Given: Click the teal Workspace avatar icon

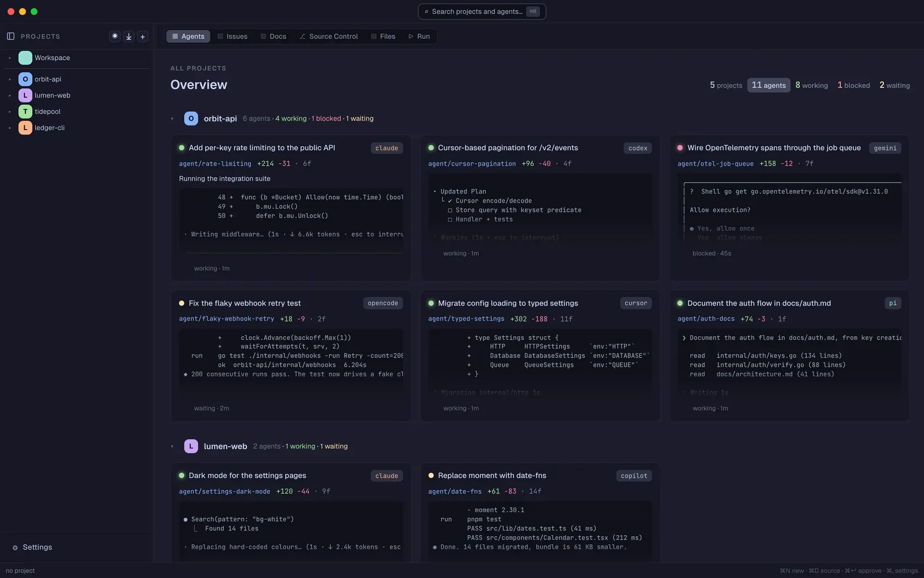Looking at the screenshot, I should (25, 58).
